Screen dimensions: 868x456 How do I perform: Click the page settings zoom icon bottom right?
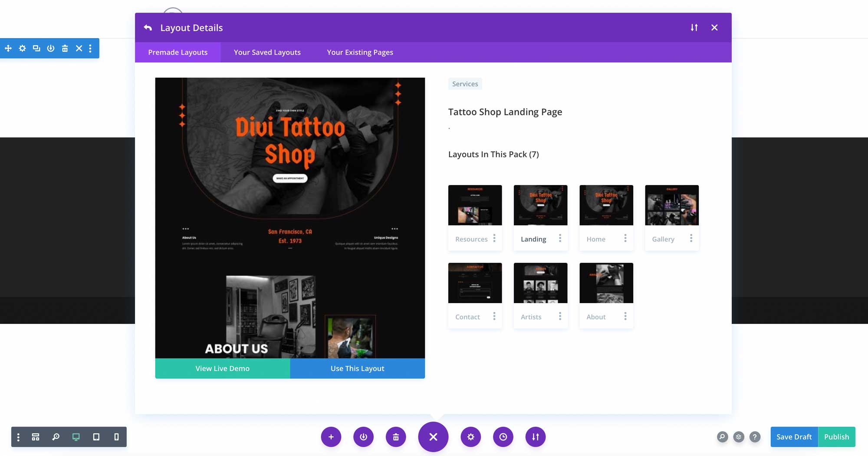click(x=722, y=437)
